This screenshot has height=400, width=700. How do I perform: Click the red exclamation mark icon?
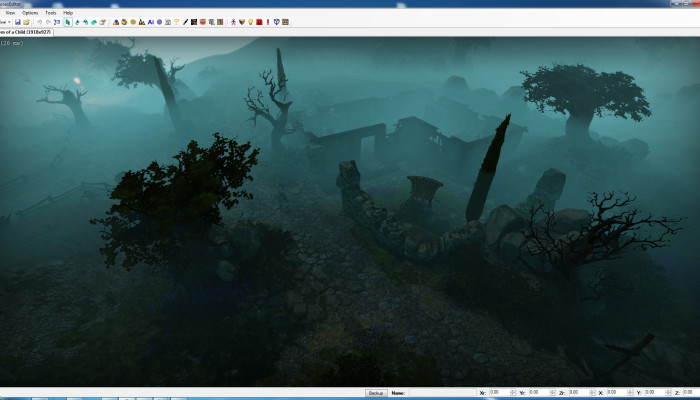[268, 22]
